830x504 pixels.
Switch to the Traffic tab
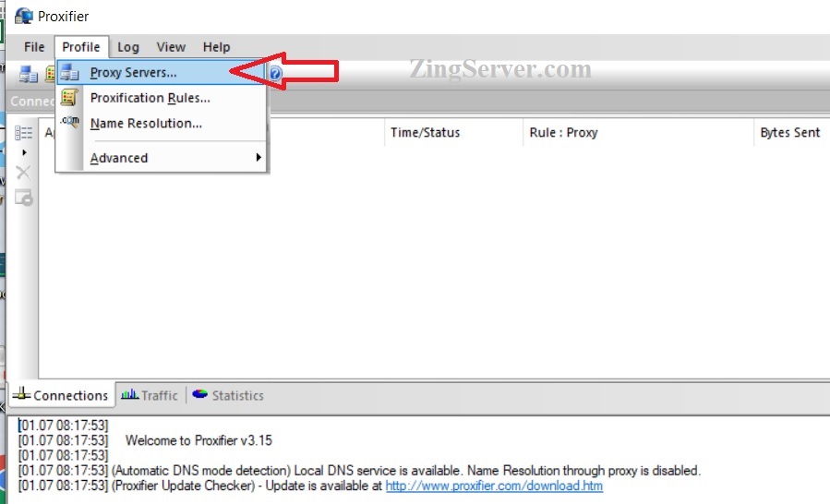(x=150, y=395)
